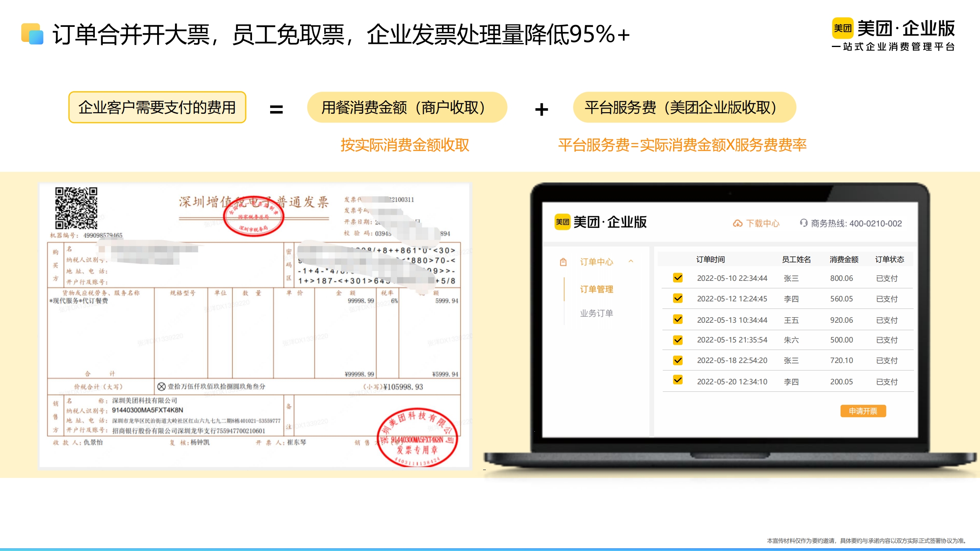Image resolution: width=980 pixels, height=551 pixels.
Task: Click the 平台服务费=实际消费金额X服务费费率 formula text
Action: (x=682, y=145)
